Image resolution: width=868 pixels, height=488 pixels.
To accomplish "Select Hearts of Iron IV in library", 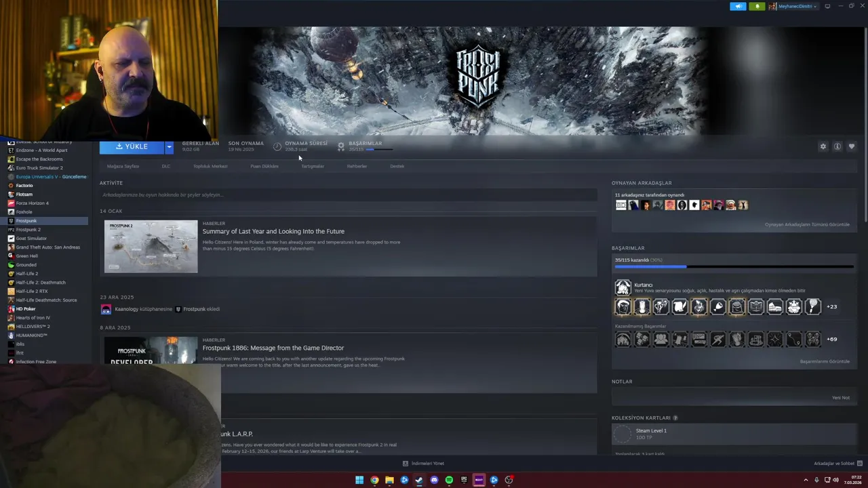I will tap(33, 318).
